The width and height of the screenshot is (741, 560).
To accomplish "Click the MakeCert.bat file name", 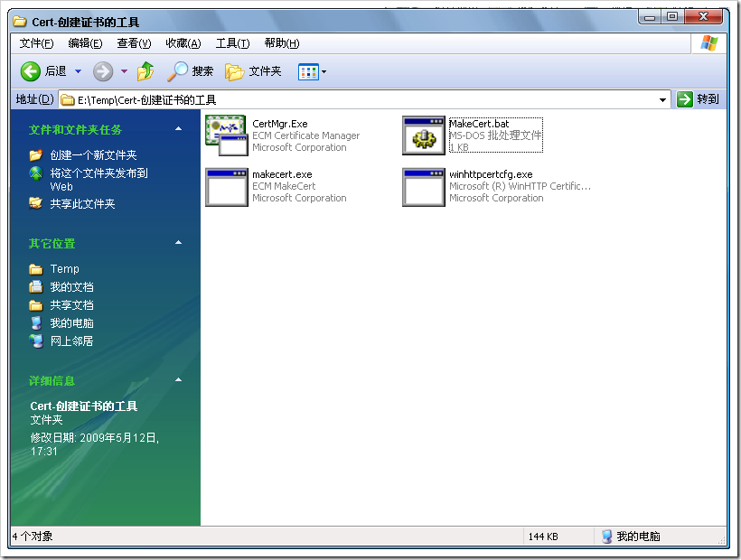I will click(x=479, y=124).
